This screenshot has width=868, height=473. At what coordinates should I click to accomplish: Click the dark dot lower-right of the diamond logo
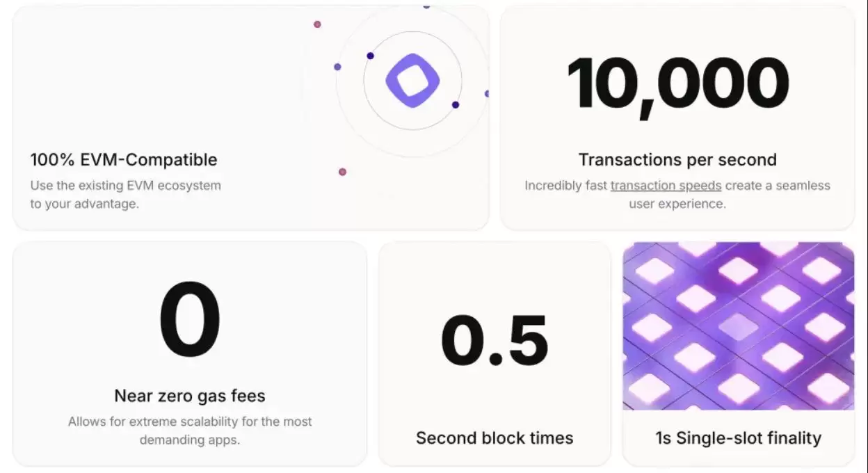point(456,105)
